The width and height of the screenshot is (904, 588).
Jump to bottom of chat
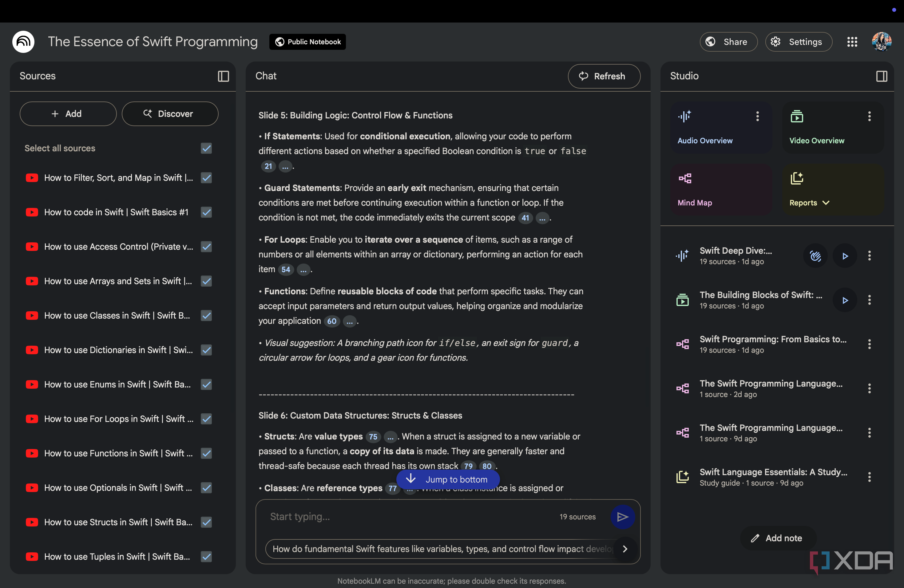click(448, 479)
